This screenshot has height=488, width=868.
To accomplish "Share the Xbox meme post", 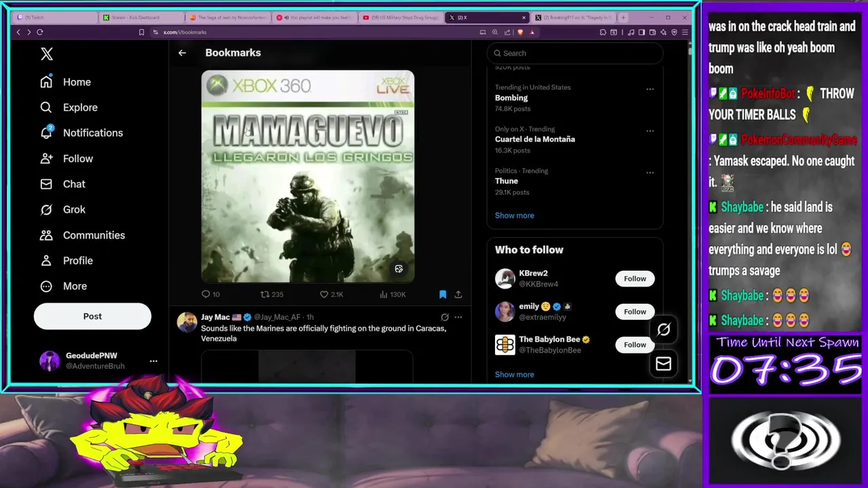I will [x=458, y=294].
